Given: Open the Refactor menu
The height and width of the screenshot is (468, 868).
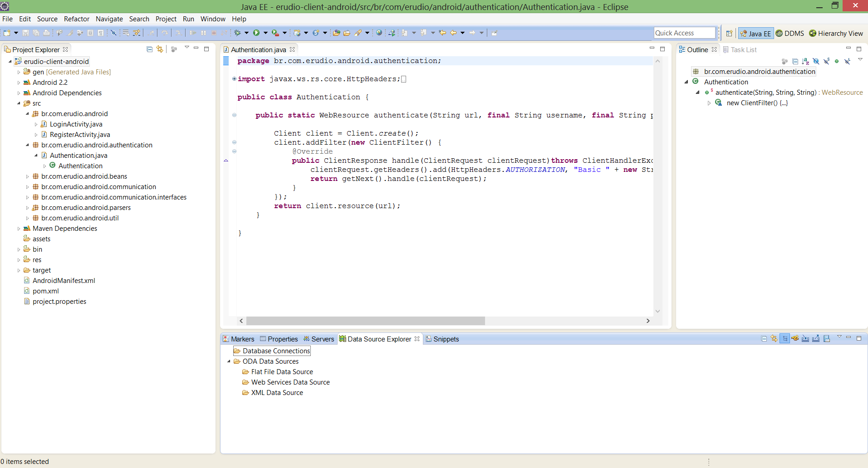Looking at the screenshot, I should [x=76, y=19].
